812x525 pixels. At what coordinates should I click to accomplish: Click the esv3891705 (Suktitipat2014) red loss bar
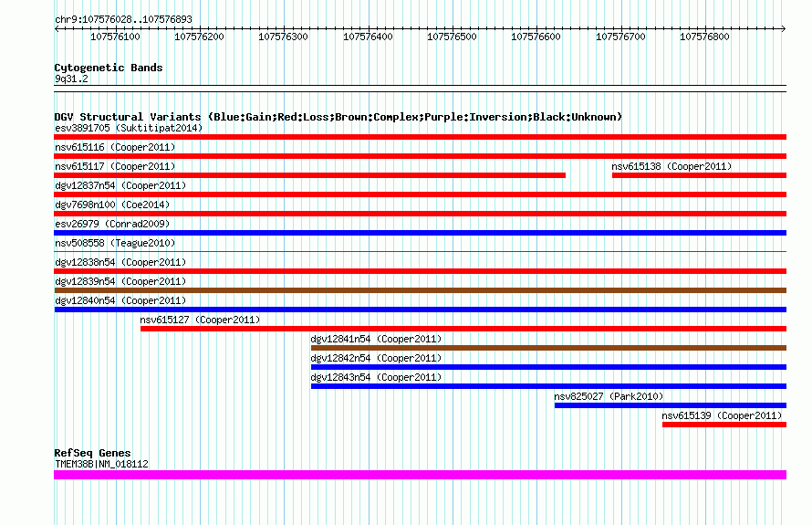click(420, 137)
